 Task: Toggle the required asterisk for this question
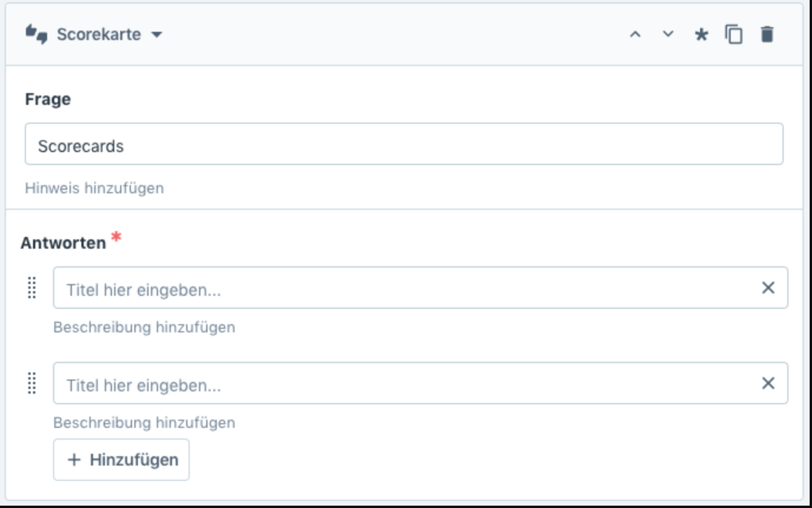click(701, 35)
